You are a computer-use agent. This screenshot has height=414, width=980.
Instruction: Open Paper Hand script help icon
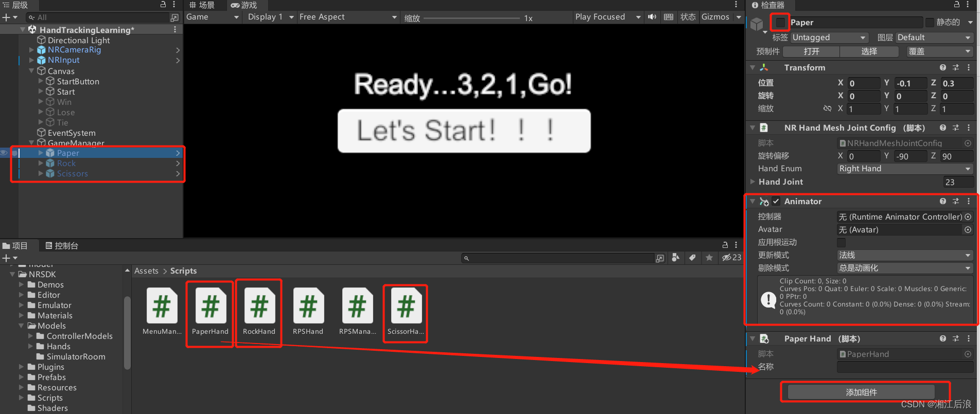point(942,338)
